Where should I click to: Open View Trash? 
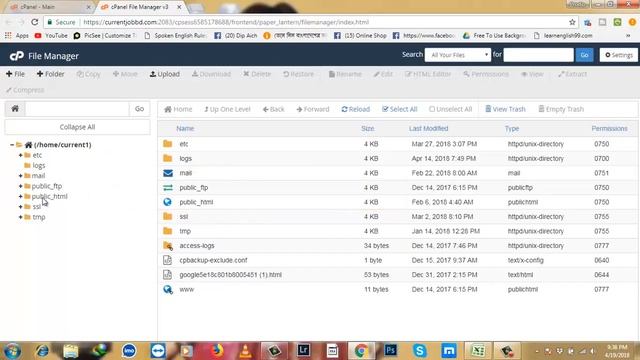(x=505, y=109)
